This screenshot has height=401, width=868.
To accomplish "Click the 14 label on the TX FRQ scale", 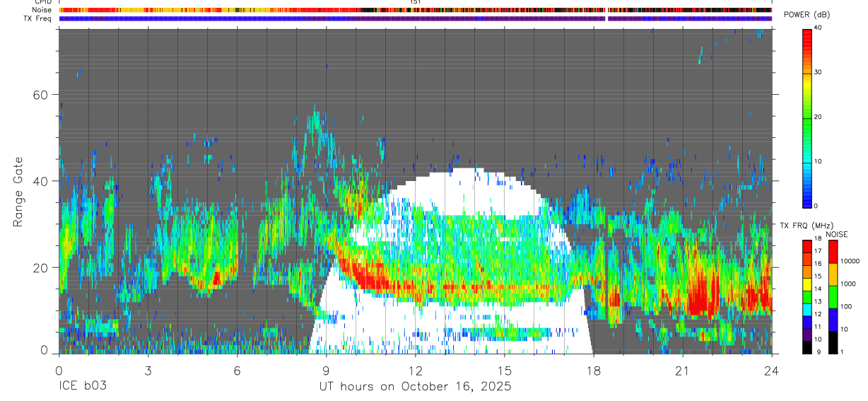I will pos(818,289).
